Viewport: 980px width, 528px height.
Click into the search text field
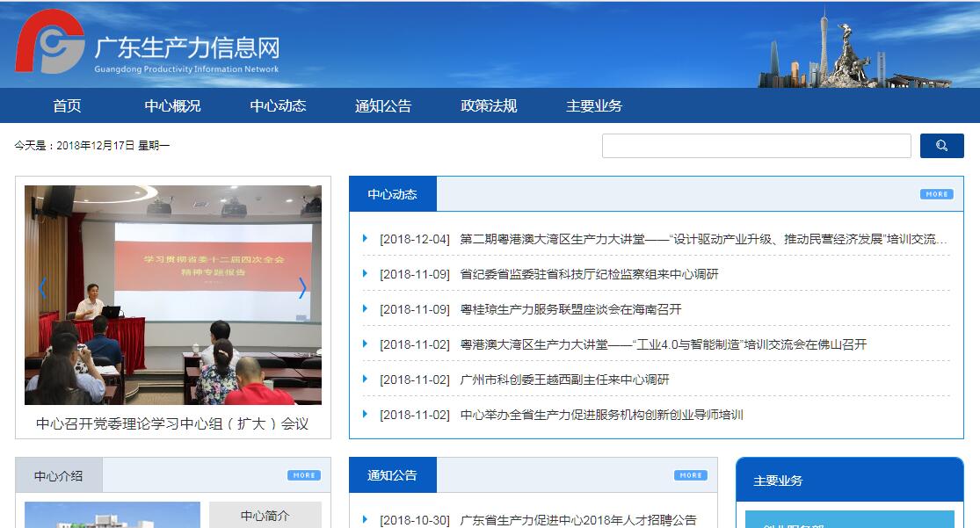[x=756, y=146]
